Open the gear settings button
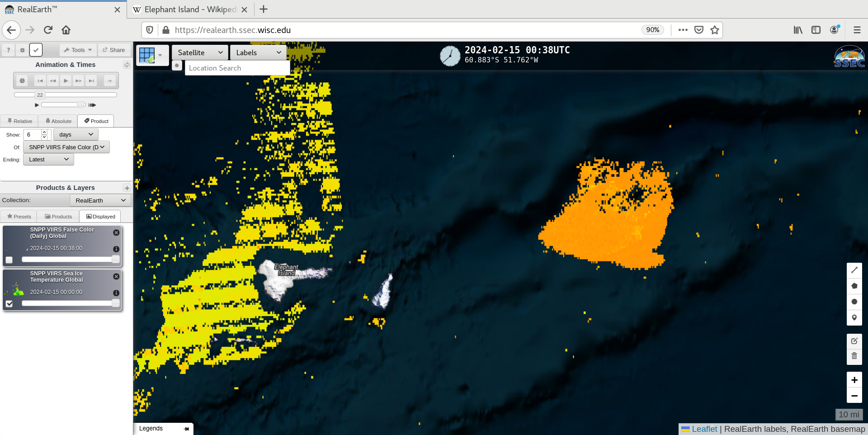Image resolution: width=868 pixels, height=435 pixels. coord(22,50)
